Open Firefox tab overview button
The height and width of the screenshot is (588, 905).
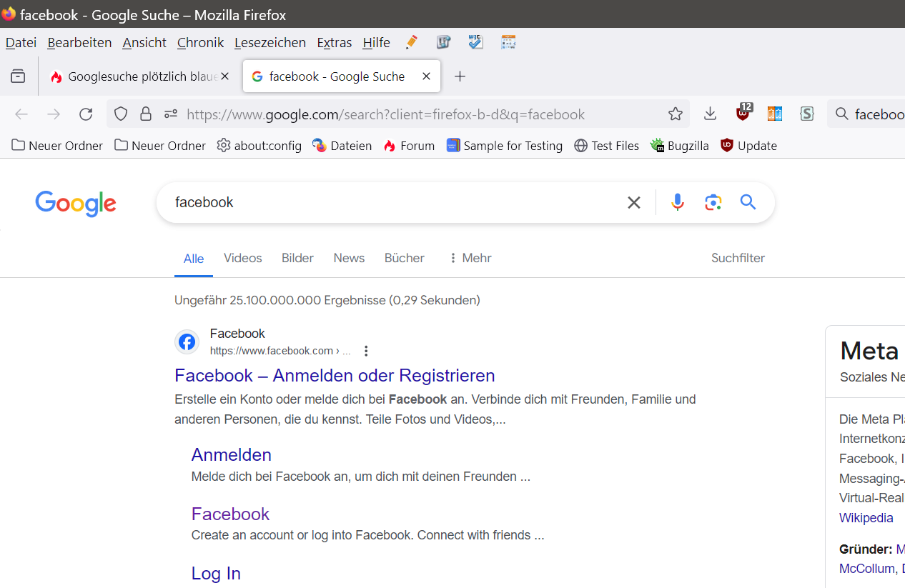18,76
